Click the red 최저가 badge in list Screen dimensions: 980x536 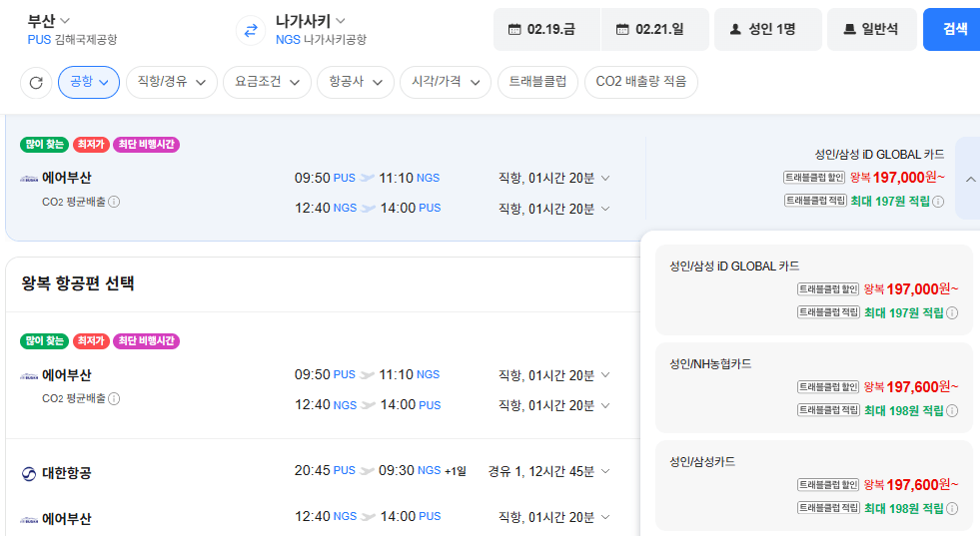click(x=91, y=341)
